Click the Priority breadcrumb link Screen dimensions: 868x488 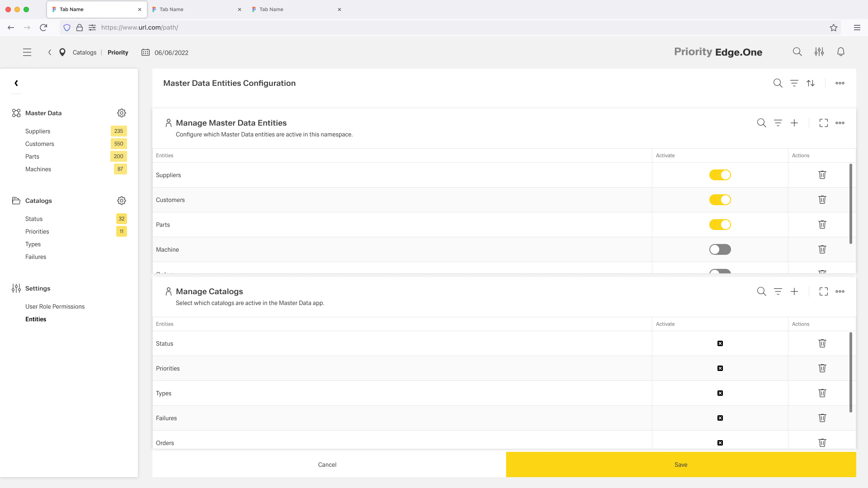point(118,52)
